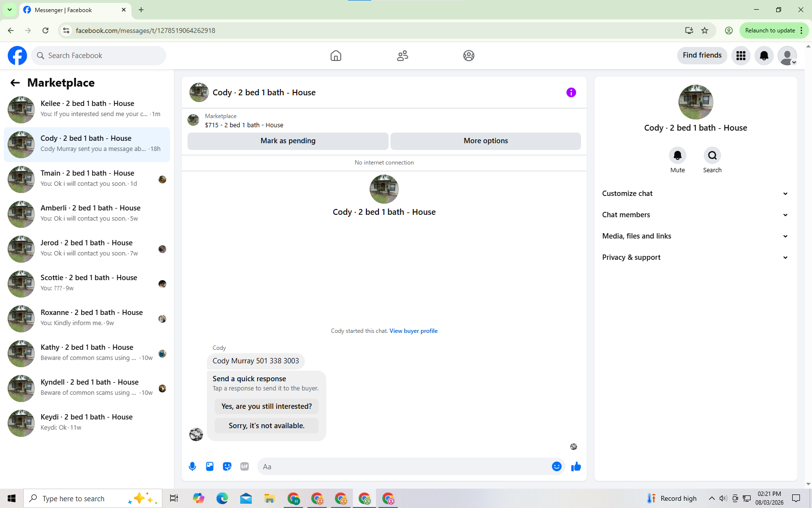Open the Chrome profile icon
812x508 pixels.
click(x=729, y=30)
